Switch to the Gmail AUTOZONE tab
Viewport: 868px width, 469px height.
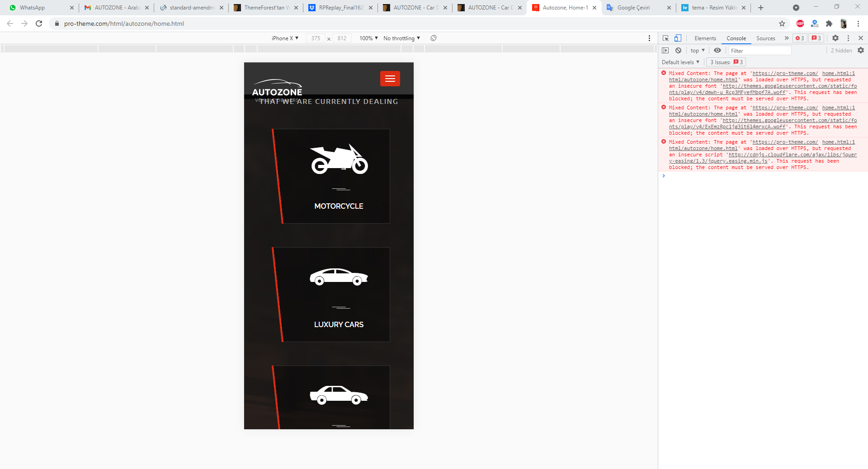click(117, 8)
